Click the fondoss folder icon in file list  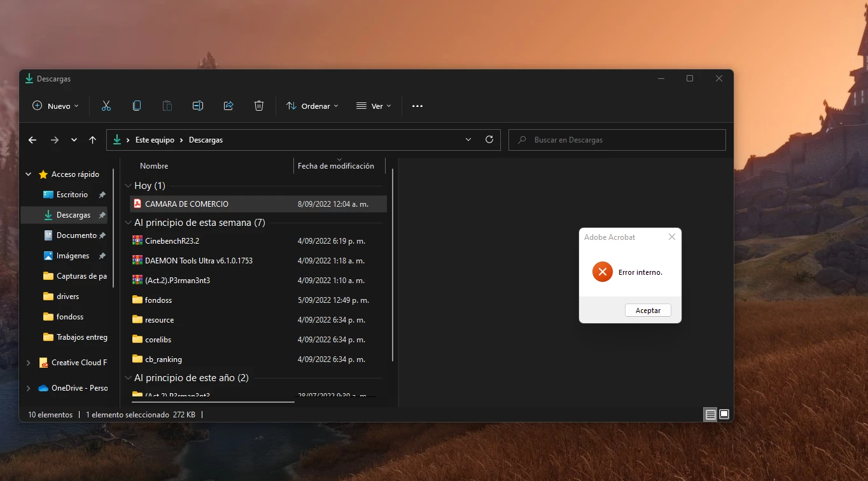coord(137,300)
